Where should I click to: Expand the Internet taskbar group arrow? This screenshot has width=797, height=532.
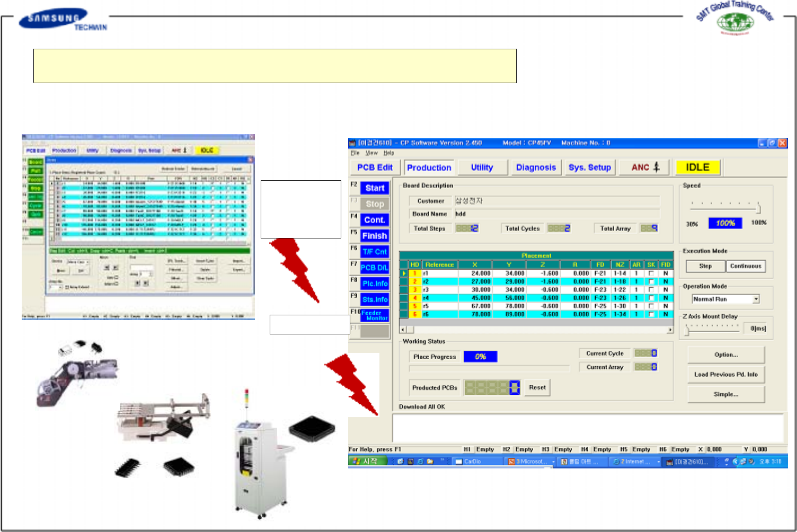659,462
